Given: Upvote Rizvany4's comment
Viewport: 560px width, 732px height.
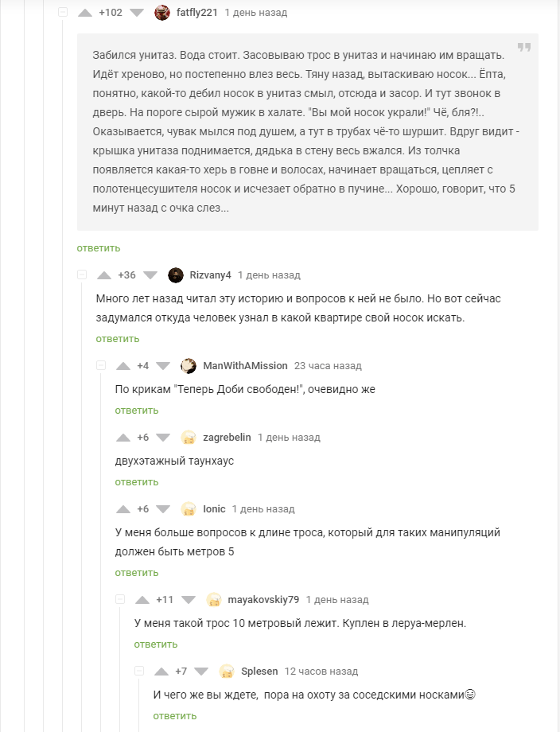Looking at the screenshot, I should [104, 275].
